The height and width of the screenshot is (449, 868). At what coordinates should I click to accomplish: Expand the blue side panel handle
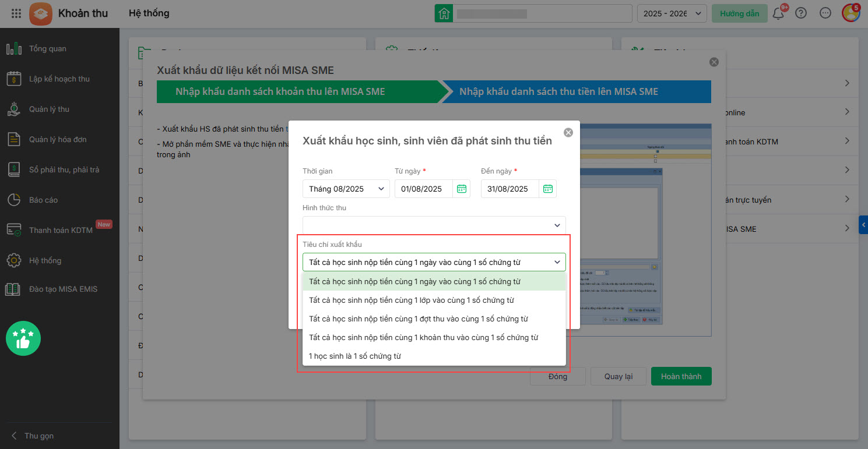coord(863,225)
